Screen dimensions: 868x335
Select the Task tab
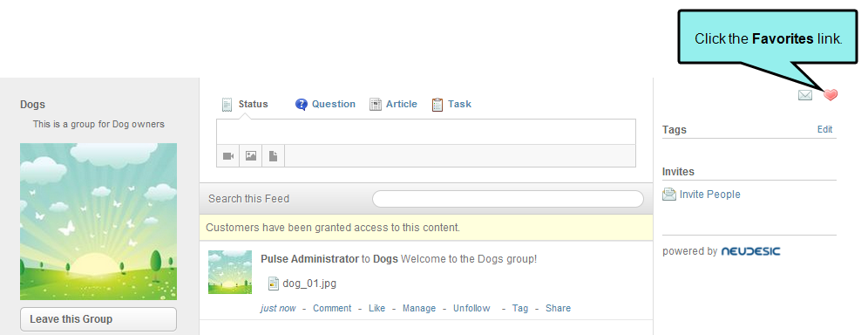pyautogui.click(x=459, y=104)
